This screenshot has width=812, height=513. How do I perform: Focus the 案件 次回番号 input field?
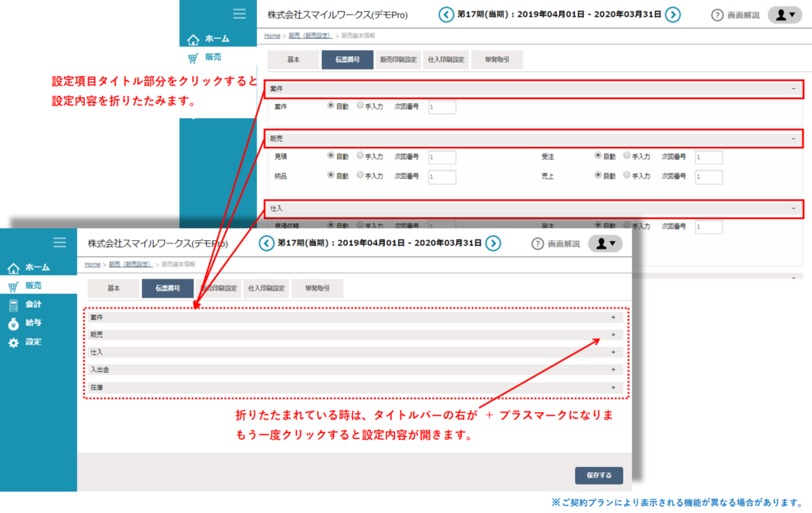point(442,107)
